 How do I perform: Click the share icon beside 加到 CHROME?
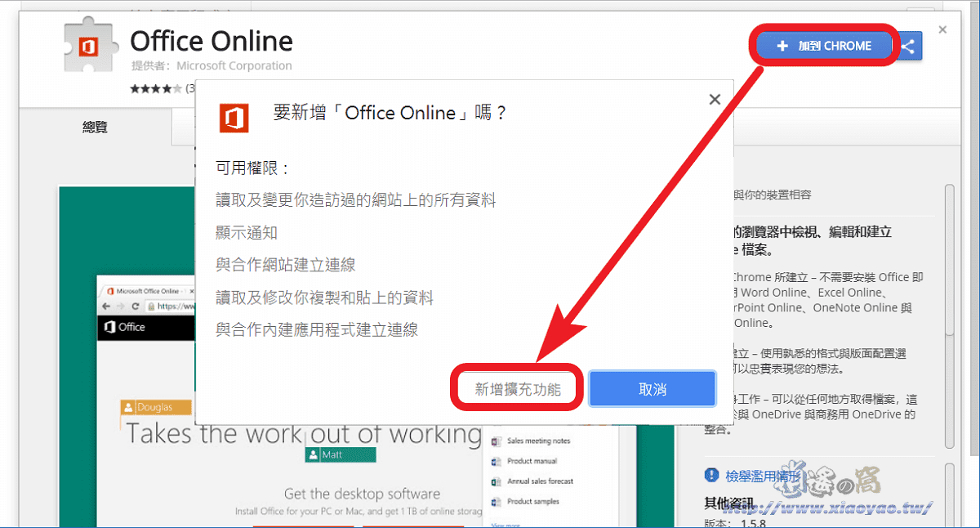point(909,46)
